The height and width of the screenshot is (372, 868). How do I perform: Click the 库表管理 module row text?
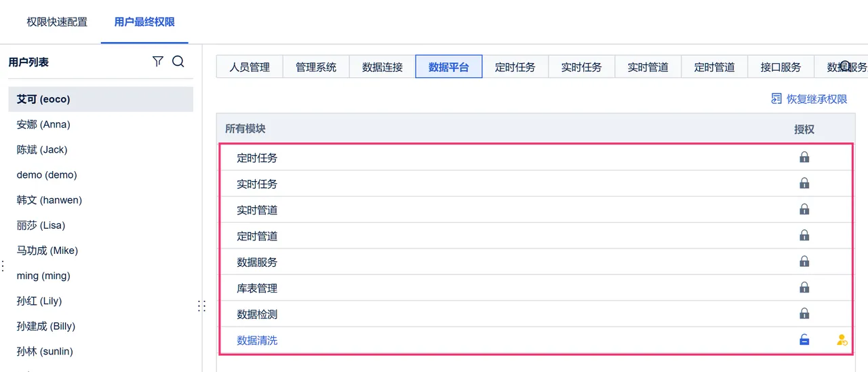coord(257,289)
